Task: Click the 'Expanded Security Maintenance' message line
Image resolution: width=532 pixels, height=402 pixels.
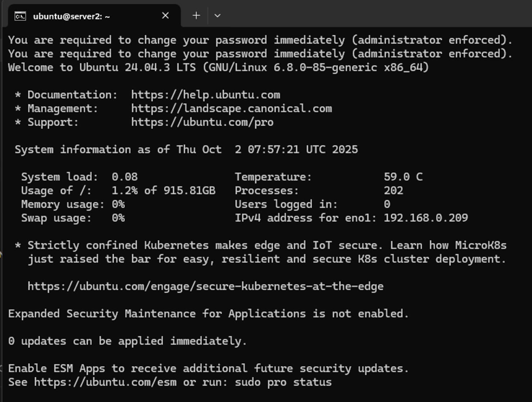Action: click(x=208, y=314)
